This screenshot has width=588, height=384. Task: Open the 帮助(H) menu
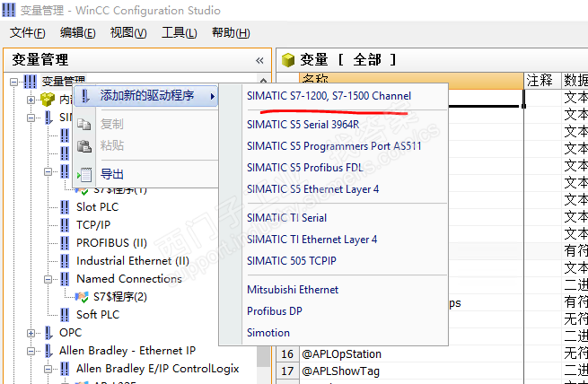tap(231, 33)
